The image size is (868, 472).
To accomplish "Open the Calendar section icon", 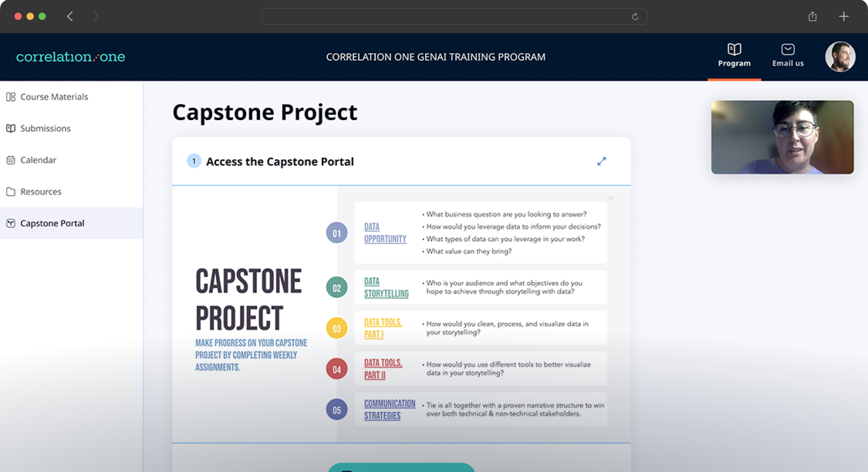I will click(x=11, y=160).
